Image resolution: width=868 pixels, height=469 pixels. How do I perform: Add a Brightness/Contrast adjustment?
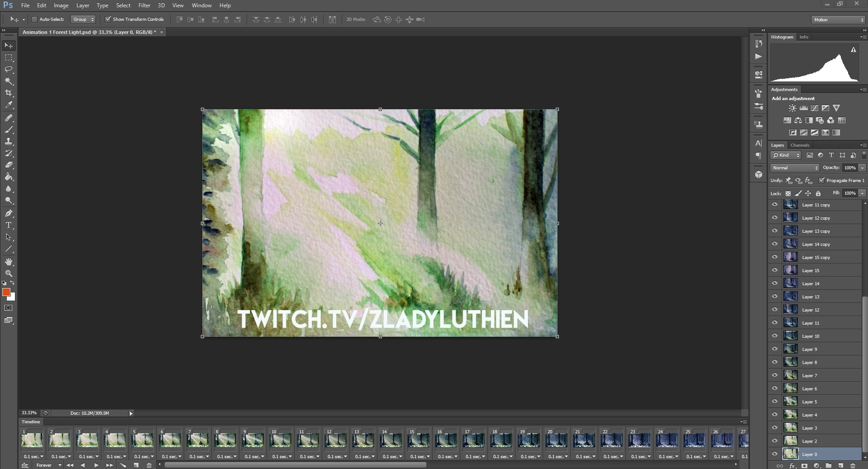[792, 108]
